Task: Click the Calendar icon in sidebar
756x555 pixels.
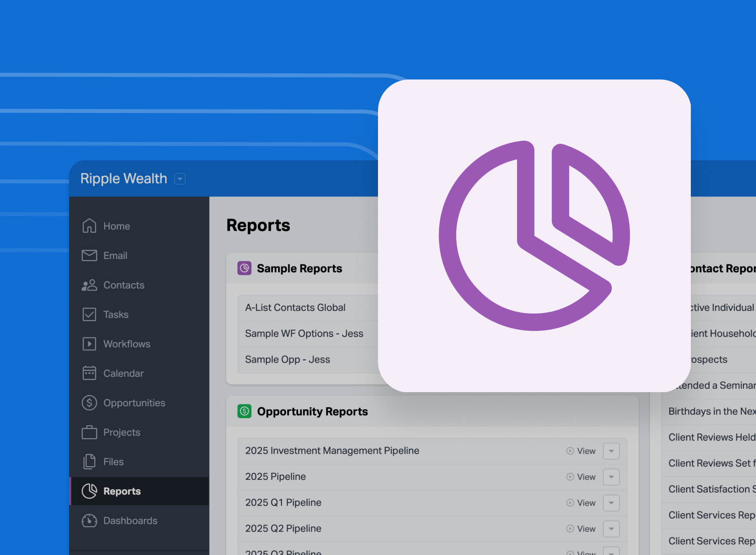Action: point(89,373)
